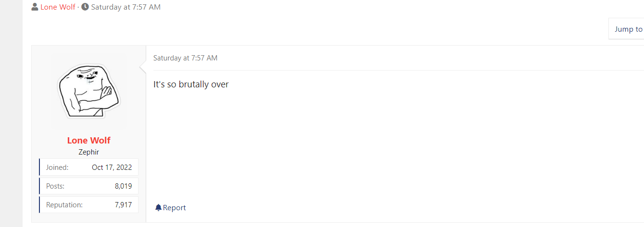Click the Joined label in user stats
Viewport: 644px width, 227px height.
tap(57, 167)
